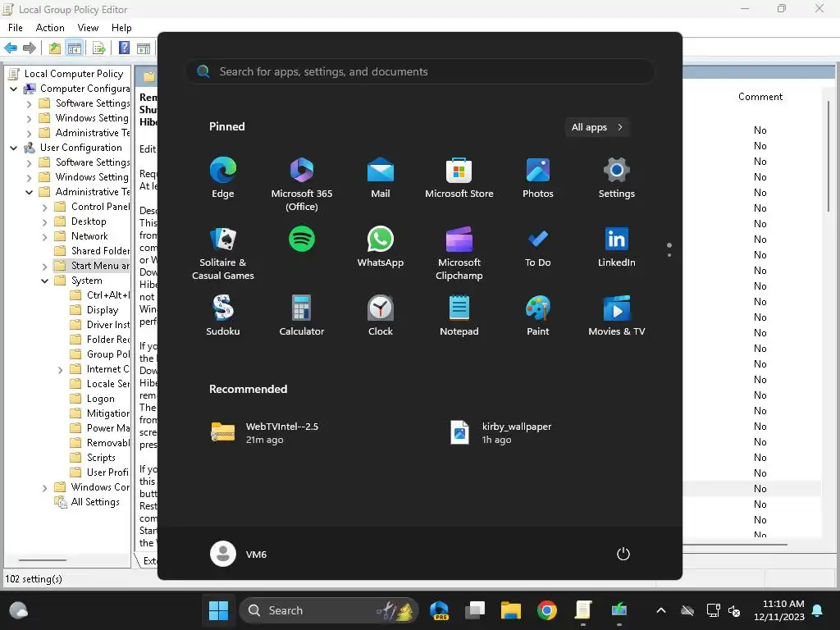Open the Calculator app
Viewport: 840px width, 630px height.
302,316
